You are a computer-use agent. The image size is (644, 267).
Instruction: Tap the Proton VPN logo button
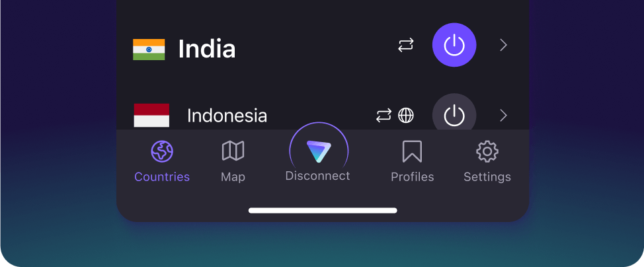(319, 151)
